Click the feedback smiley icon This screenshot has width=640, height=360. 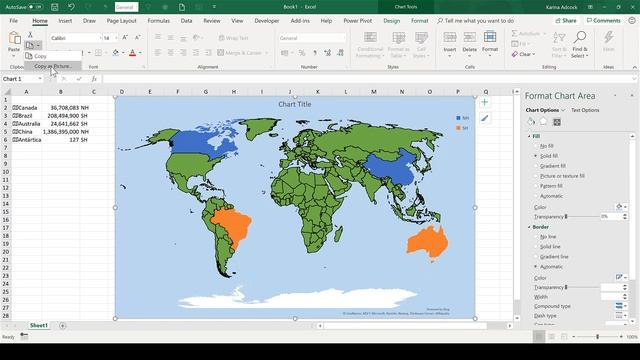pos(632,20)
